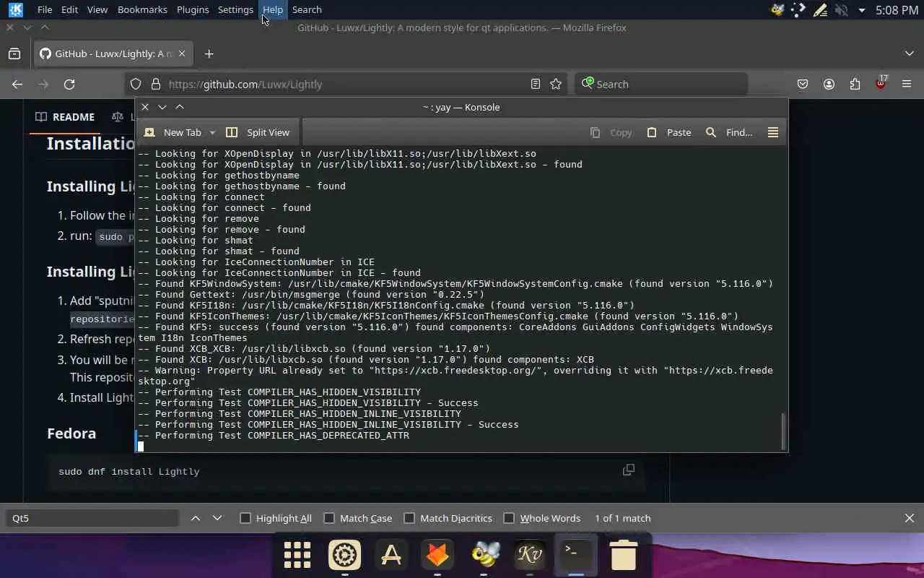Click Split View in Konsole
This screenshot has width=924, height=578.
tap(258, 132)
